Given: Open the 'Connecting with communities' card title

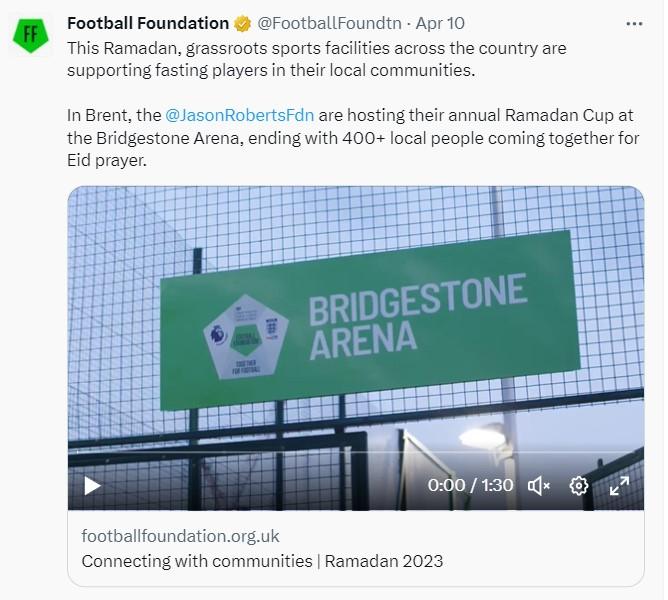Looking at the screenshot, I should 262,561.
